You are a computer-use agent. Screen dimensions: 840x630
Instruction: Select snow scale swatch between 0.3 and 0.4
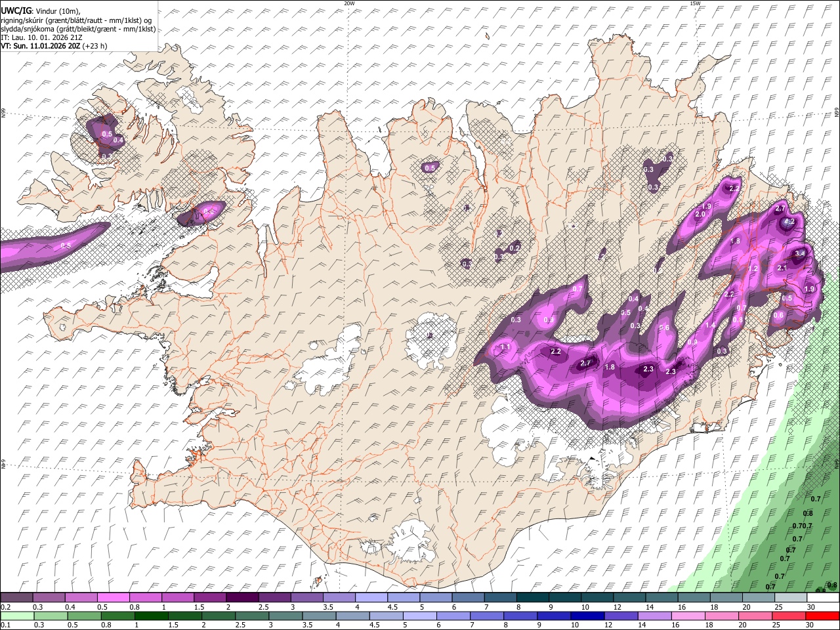tap(49, 598)
